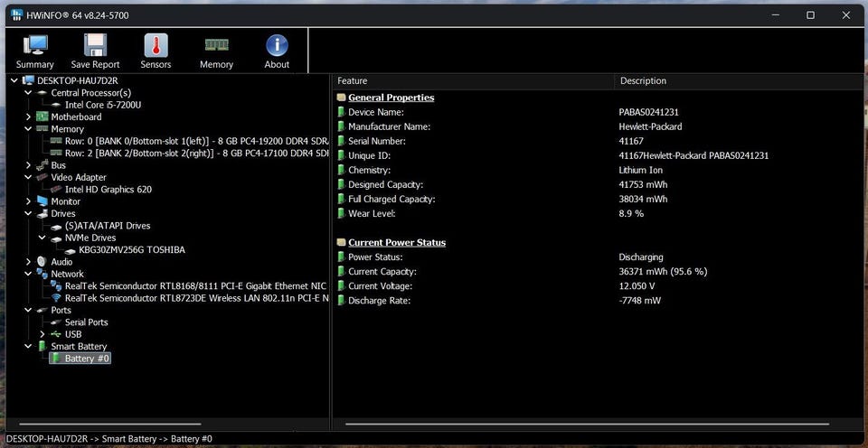Select KBG30ZMV256G TOSHIBA drive

pyautogui.click(x=132, y=250)
